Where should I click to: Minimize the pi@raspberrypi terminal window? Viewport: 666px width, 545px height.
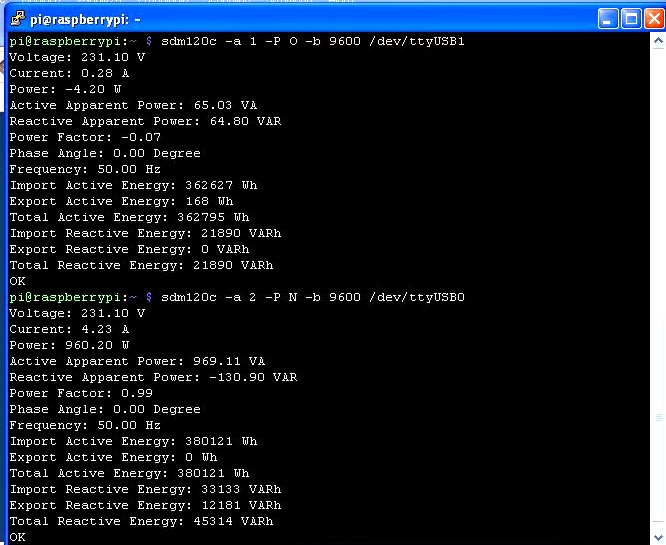(x=608, y=20)
